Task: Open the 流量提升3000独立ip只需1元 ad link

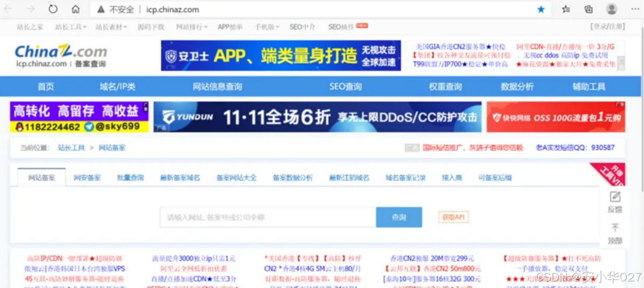Action: click(194, 258)
